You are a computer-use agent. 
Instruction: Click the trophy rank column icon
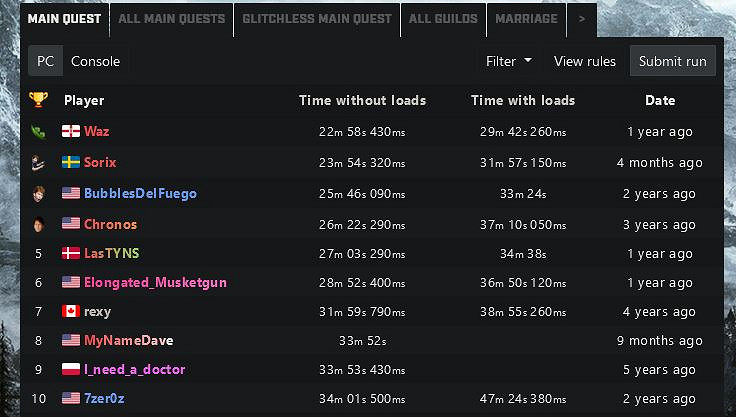coord(38,100)
